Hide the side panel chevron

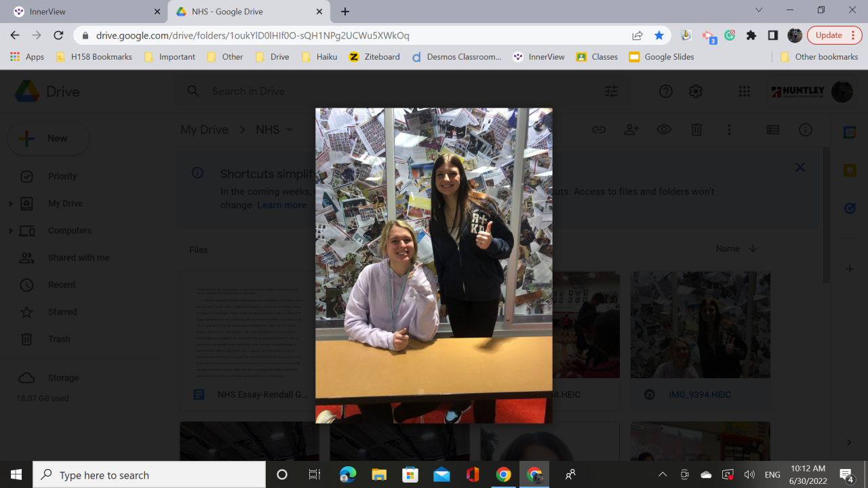click(x=849, y=443)
